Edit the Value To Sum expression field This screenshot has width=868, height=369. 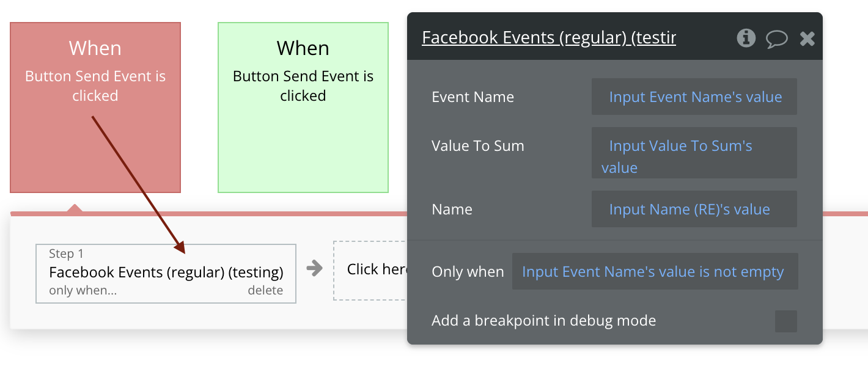(694, 153)
